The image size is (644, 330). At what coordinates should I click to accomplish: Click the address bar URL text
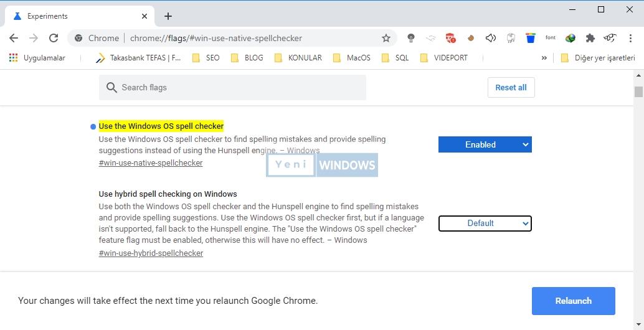click(x=216, y=38)
